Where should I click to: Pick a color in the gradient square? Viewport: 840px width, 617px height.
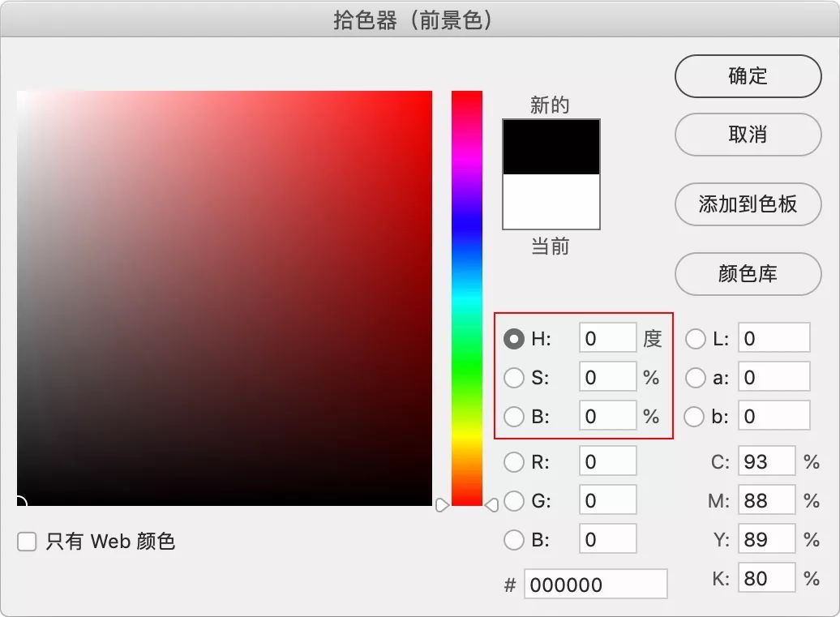click(225, 300)
